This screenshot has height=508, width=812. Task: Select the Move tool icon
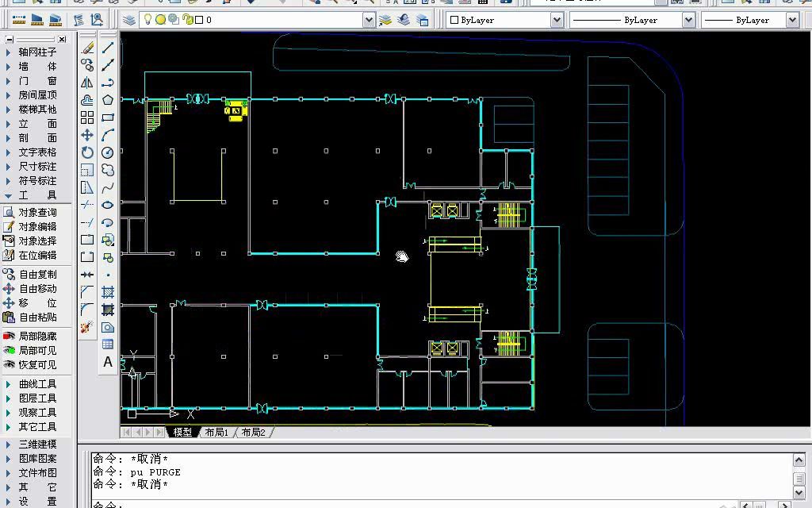(x=87, y=135)
